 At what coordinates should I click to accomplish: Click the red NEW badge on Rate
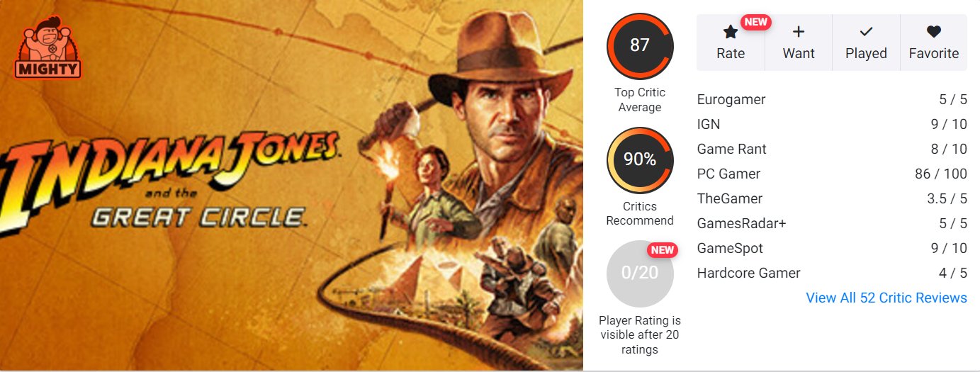tap(756, 21)
